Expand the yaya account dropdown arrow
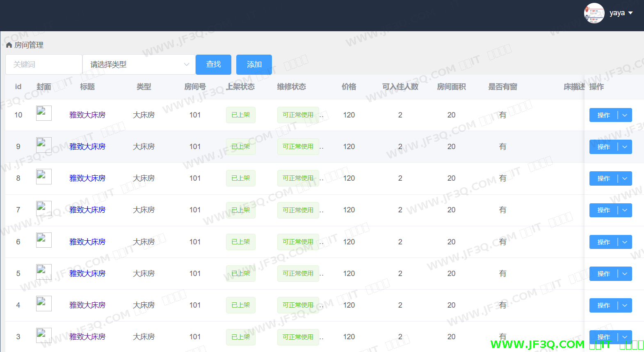644x352 pixels. click(630, 13)
